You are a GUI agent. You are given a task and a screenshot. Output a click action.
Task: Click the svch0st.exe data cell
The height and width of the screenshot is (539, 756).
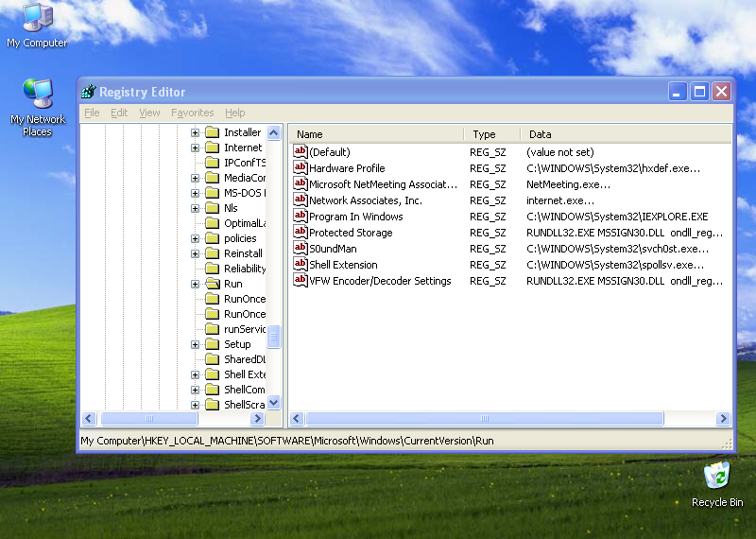[617, 249]
